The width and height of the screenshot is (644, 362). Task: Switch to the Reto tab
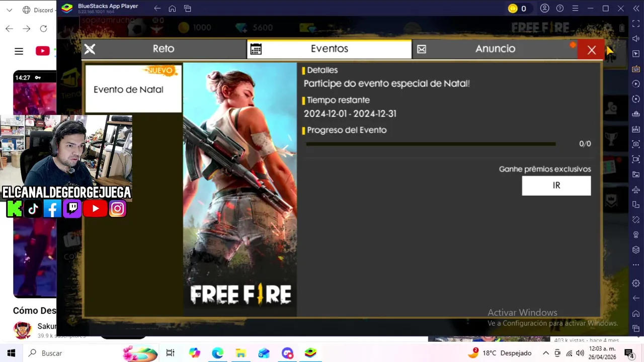164,49
